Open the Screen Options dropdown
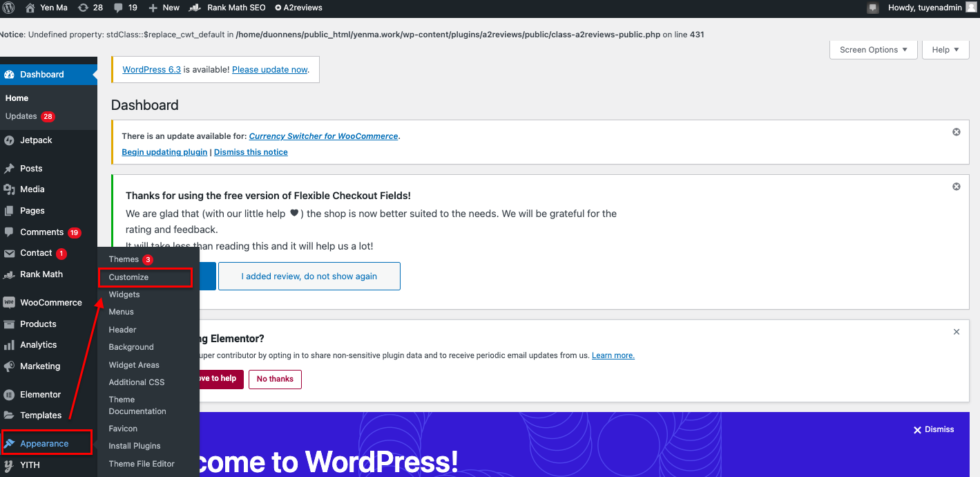 point(873,49)
